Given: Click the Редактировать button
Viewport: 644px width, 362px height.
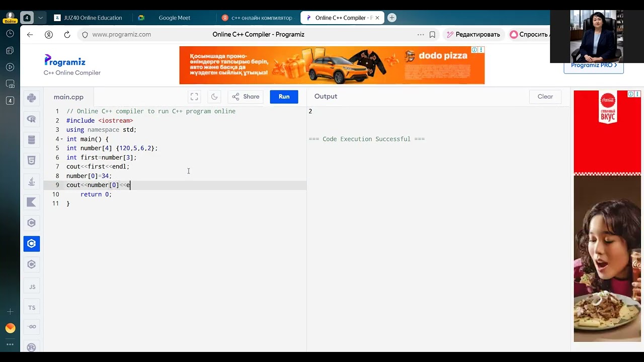Looking at the screenshot, I should coord(473,35).
